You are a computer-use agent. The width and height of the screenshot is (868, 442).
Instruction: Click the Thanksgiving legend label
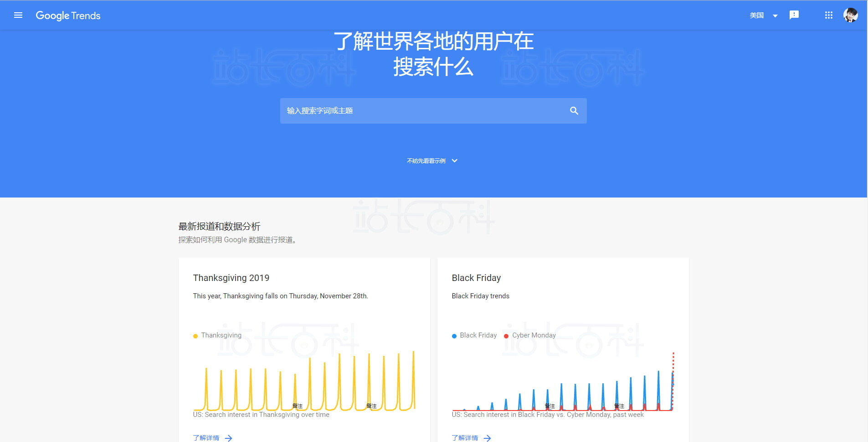pyautogui.click(x=221, y=335)
